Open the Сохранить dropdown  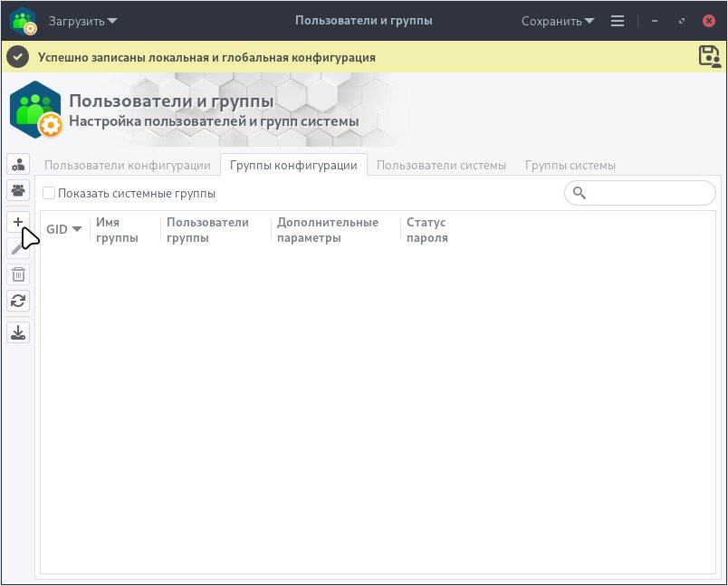point(556,20)
